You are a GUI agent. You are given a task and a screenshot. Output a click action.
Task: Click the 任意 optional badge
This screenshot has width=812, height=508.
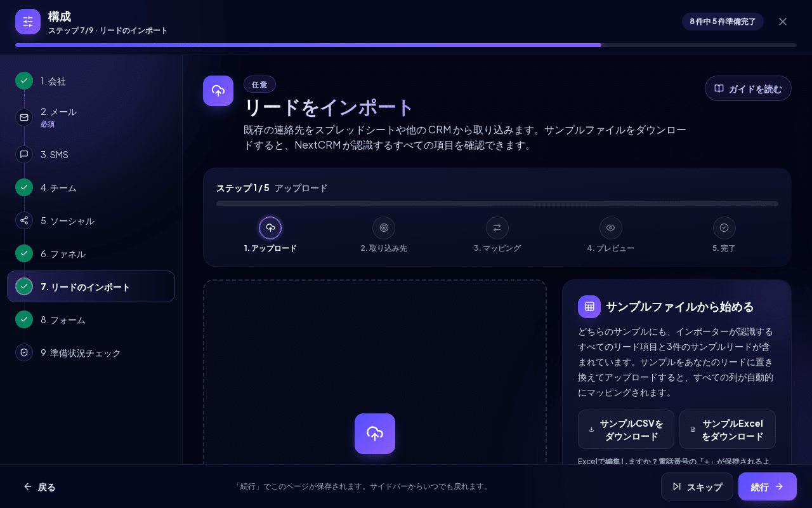tap(259, 84)
